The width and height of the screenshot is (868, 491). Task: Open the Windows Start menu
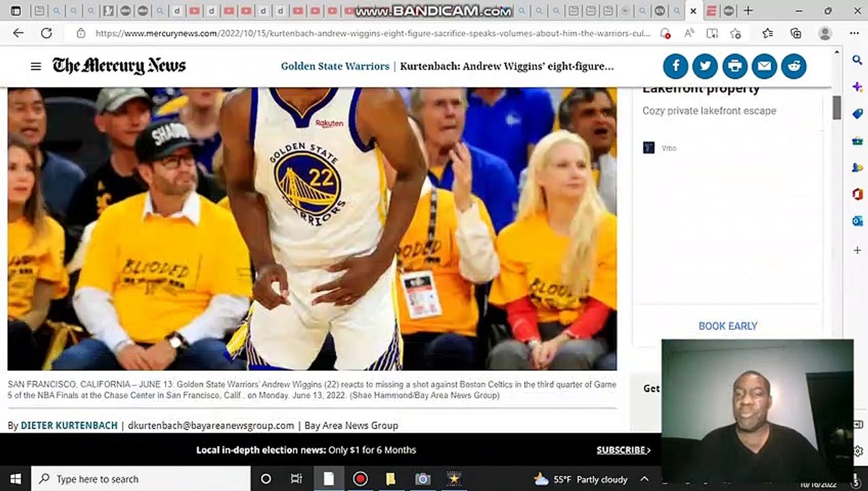[15, 479]
